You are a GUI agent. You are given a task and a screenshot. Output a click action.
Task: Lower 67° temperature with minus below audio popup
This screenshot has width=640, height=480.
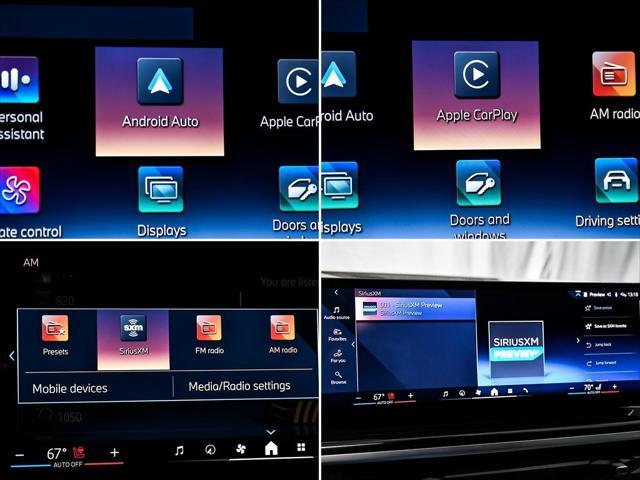(x=20, y=455)
